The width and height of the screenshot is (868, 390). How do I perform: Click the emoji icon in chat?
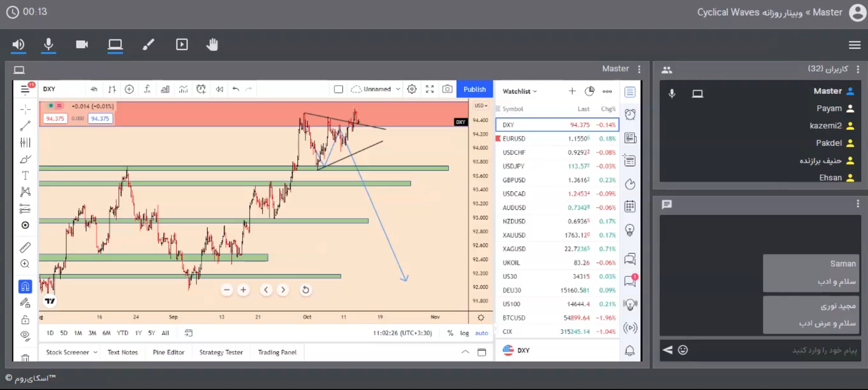point(683,350)
